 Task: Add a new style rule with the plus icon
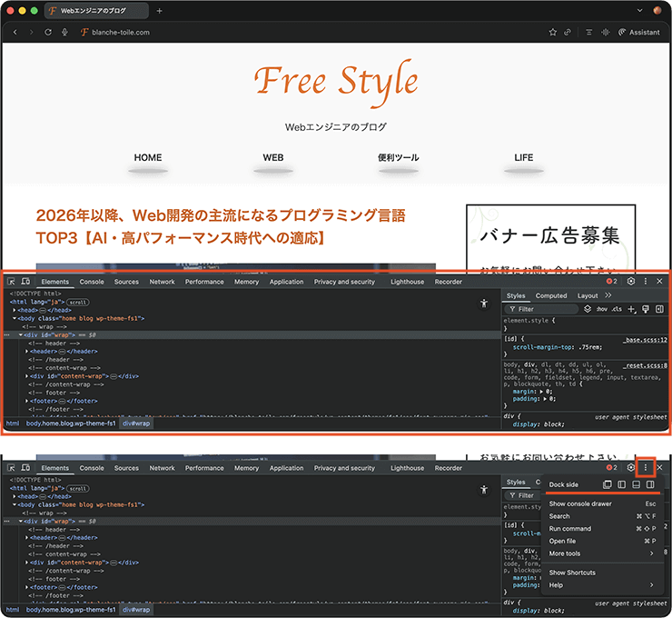(631, 309)
